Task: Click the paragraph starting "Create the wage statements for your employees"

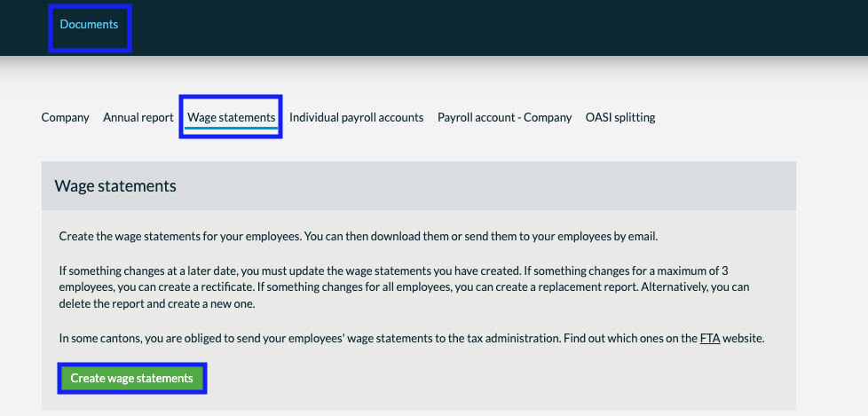Action: pyautogui.click(x=359, y=237)
